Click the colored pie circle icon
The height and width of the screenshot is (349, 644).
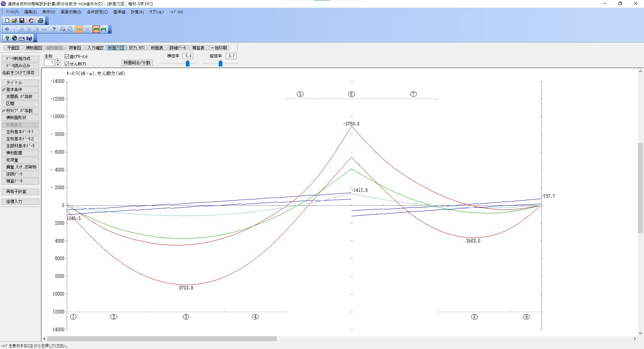[x=14, y=38]
